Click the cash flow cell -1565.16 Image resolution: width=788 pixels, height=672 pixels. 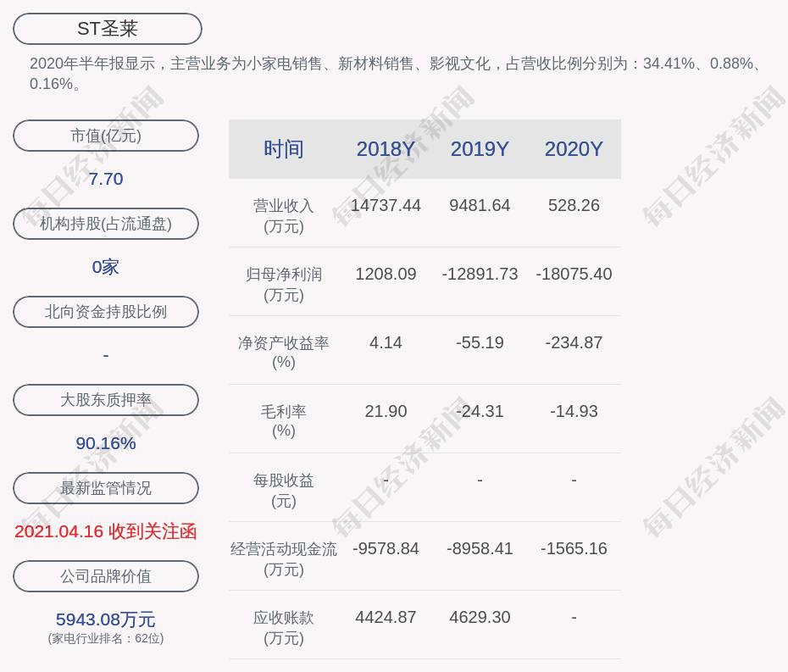[574, 548]
